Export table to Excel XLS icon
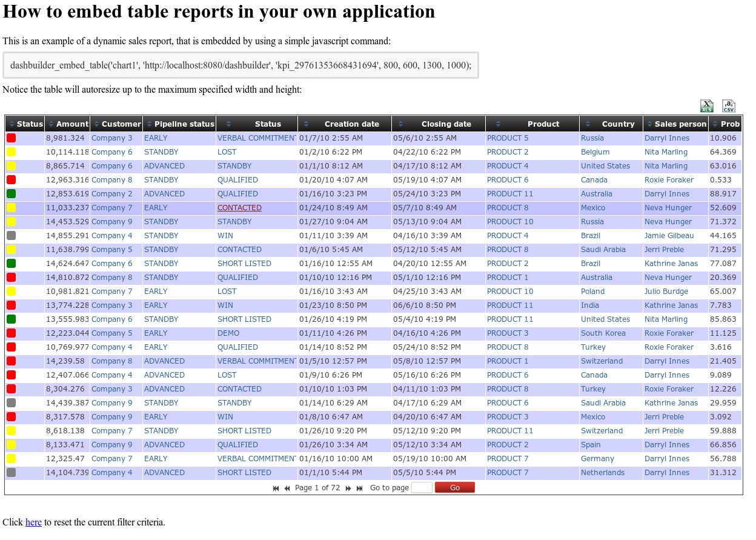Screen dimensions: 756x540 pyautogui.click(x=706, y=106)
